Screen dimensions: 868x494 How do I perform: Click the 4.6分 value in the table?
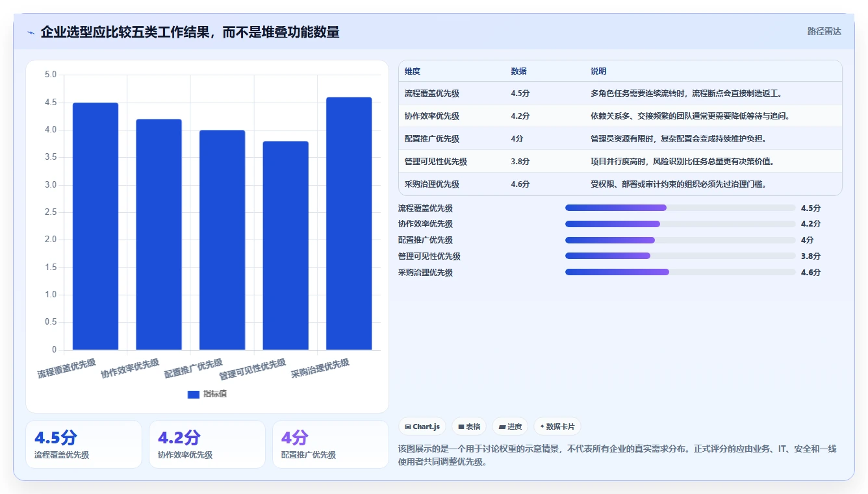tap(520, 184)
